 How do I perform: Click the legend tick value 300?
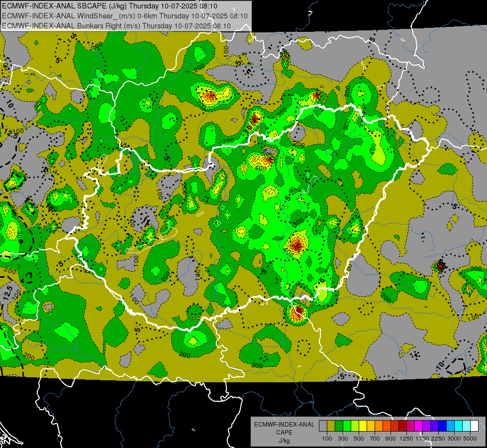click(343, 439)
